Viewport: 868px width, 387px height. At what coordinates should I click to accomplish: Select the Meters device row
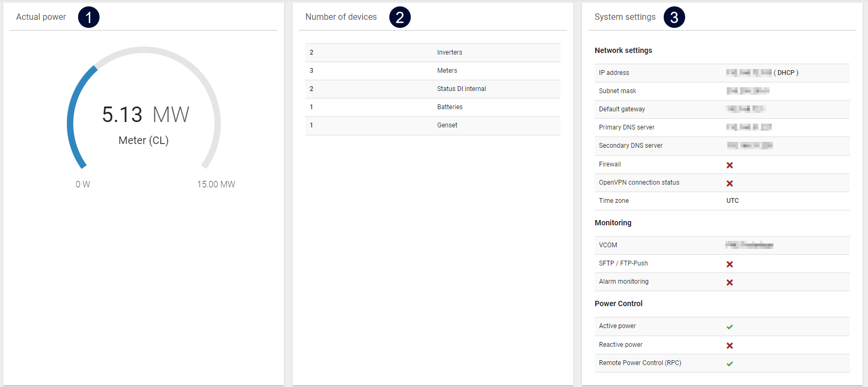click(x=433, y=71)
